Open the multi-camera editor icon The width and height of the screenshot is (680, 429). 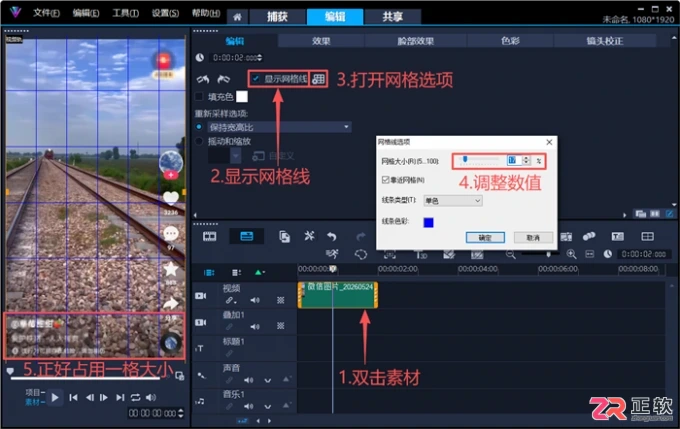click(647, 236)
